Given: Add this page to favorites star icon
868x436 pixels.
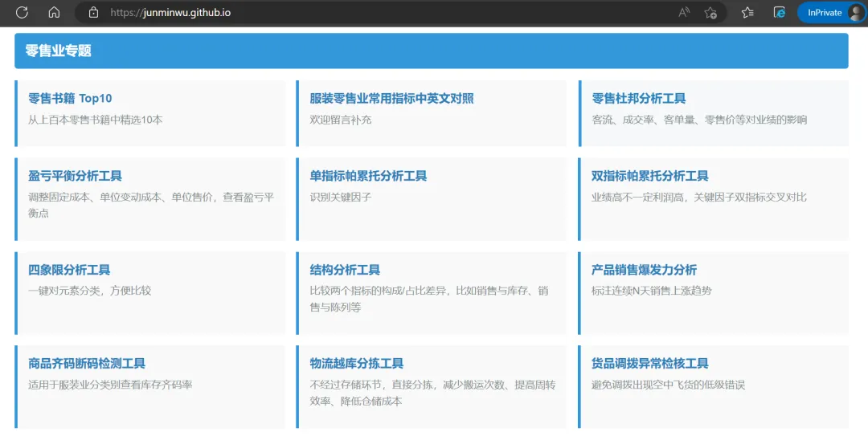Looking at the screenshot, I should (x=710, y=12).
